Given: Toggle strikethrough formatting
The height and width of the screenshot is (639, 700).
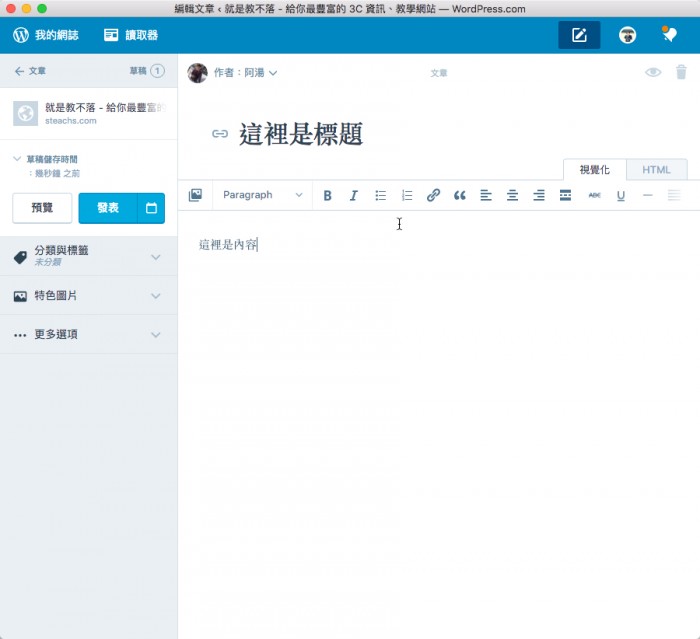Looking at the screenshot, I should click(595, 195).
